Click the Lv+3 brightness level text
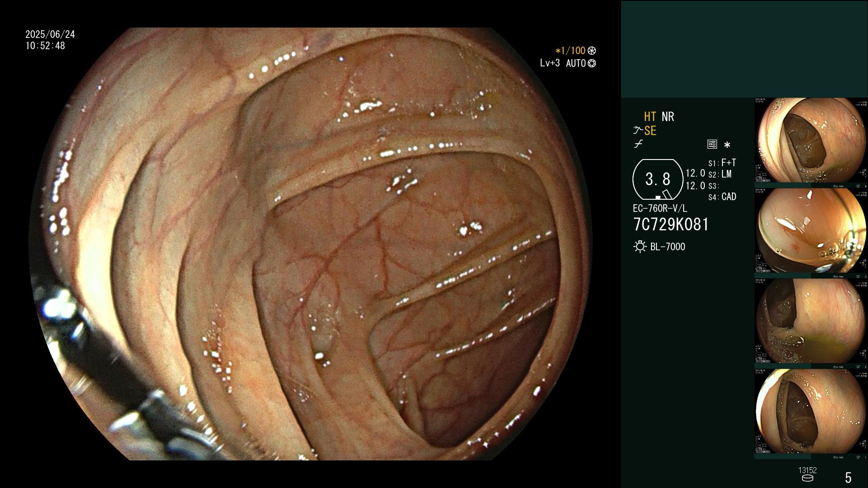This screenshot has width=868, height=488. 550,63
